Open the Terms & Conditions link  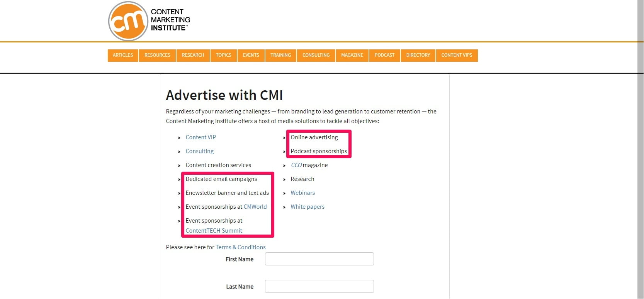click(x=241, y=247)
